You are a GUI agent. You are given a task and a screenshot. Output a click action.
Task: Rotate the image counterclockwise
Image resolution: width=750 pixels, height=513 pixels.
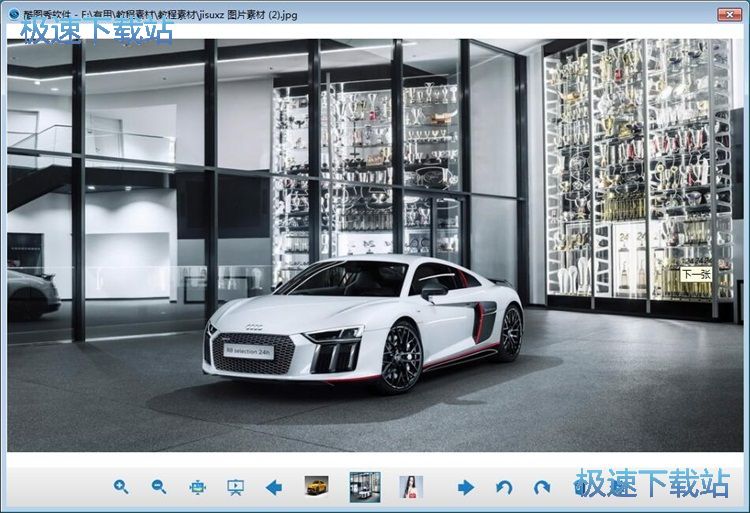[x=504, y=487]
